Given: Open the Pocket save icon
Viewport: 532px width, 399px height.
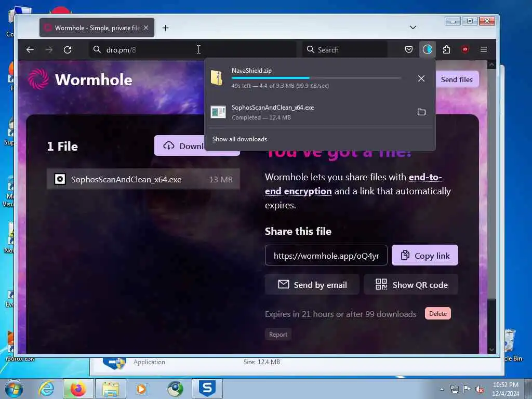Looking at the screenshot, I should click(x=408, y=49).
